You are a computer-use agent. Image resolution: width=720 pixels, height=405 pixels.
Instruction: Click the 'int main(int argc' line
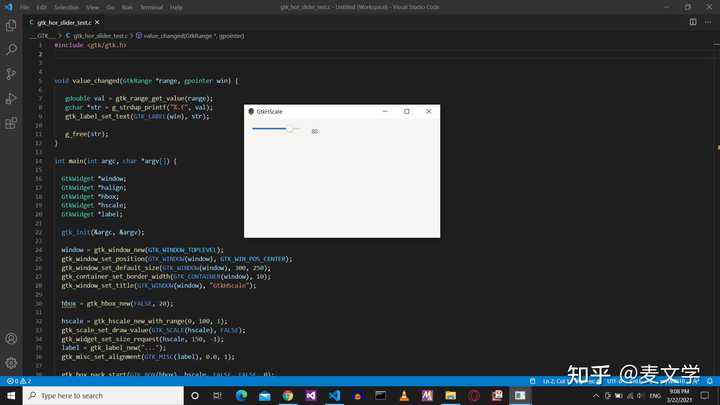pyautogui.click(x=115, y=161)
